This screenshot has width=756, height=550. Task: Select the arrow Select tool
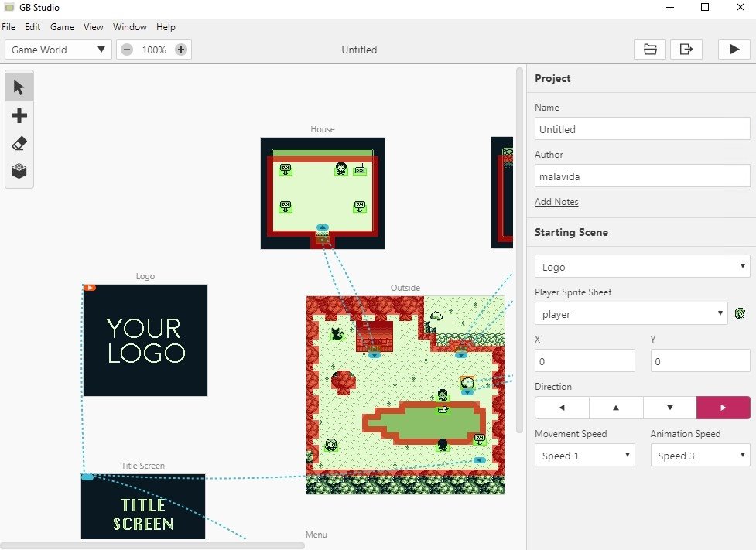point(19,87)
